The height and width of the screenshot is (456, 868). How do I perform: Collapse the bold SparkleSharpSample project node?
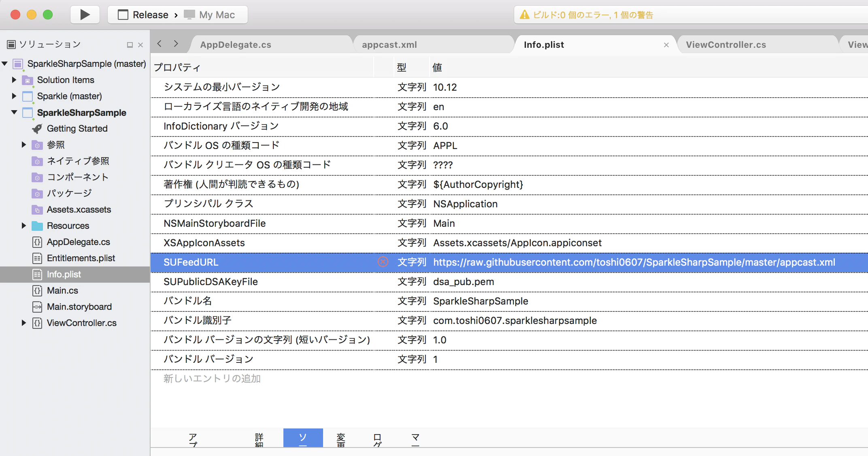coord(14,112)
